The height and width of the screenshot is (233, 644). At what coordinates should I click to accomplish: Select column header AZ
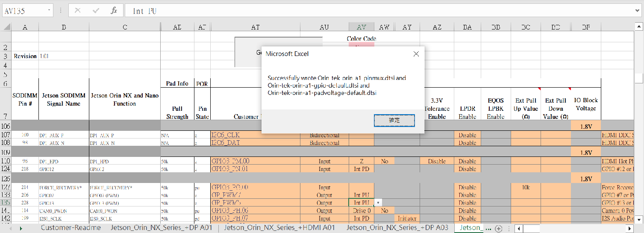tap(437, 27)
